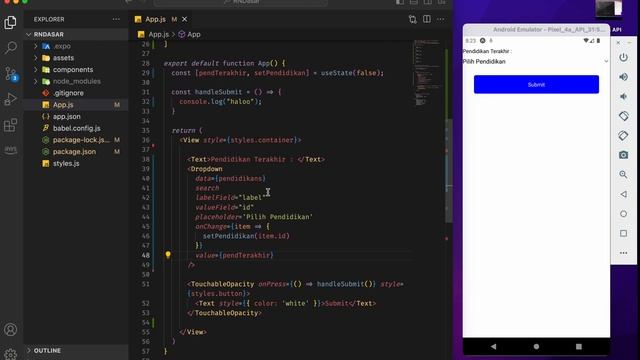The image size is (640, 360).
Task: Click 'Pendidikan Terakhir :' label in emulator
Action: pos(487,51)
